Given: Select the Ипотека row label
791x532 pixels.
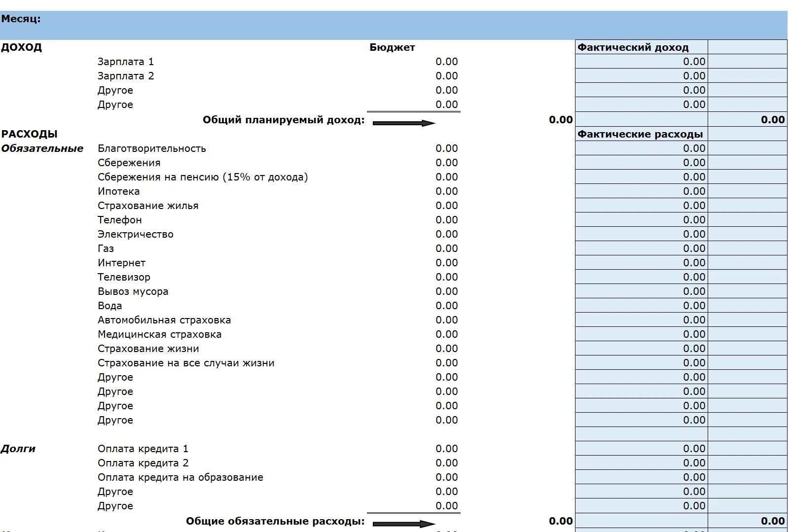Looking at the screenshot, I should [119, 191].
